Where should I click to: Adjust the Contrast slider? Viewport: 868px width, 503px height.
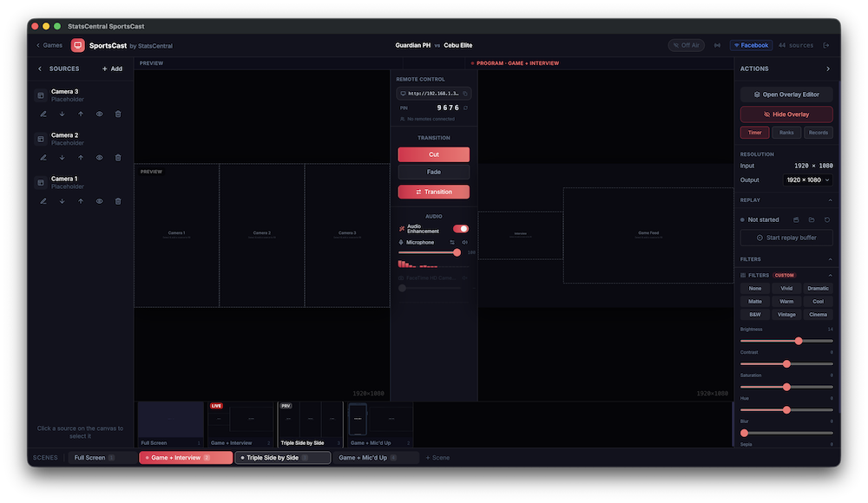786,364
